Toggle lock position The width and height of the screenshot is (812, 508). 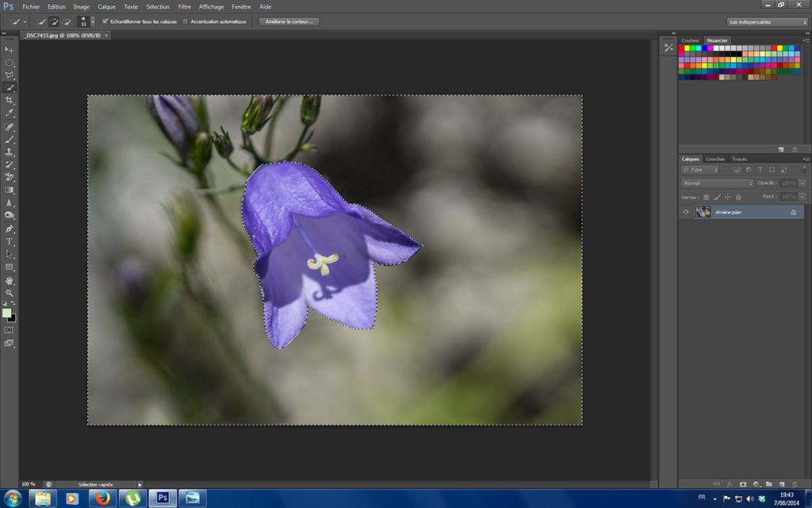point(728,197)
